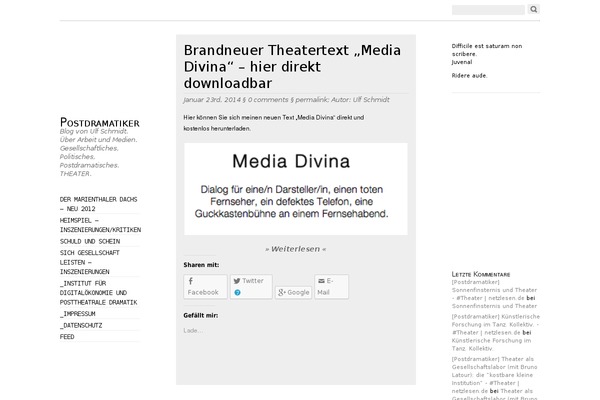Open Der Marienthaler Dachs – Neu 2012
The width and height of the screenshot is (600, 400).
[x=98, y=204]
